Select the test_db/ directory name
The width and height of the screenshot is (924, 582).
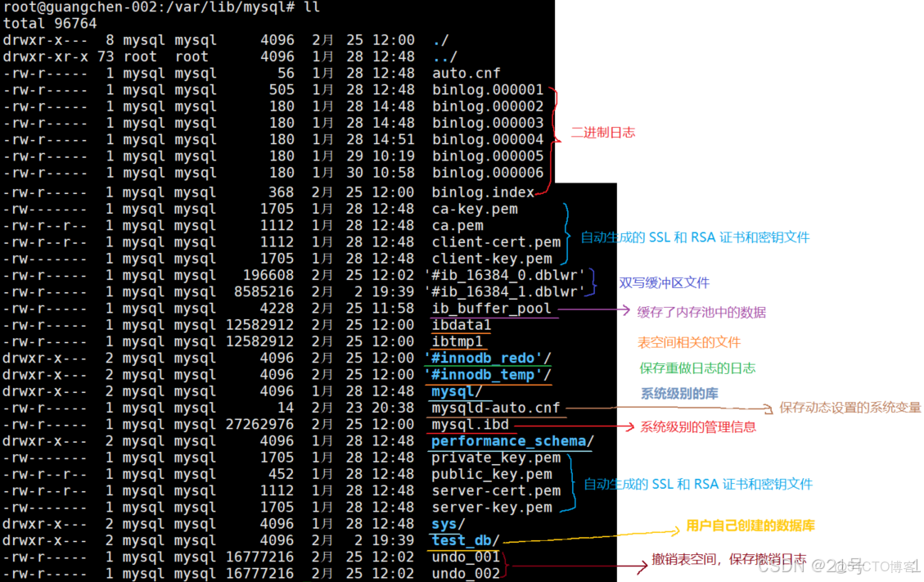pyautogui.click(x=466, y=539)
